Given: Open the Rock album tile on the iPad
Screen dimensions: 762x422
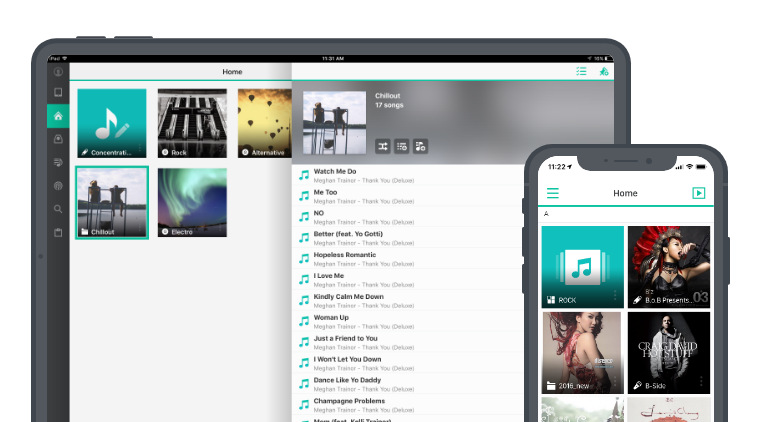Looking at the screenshot, I should [192, 123].
